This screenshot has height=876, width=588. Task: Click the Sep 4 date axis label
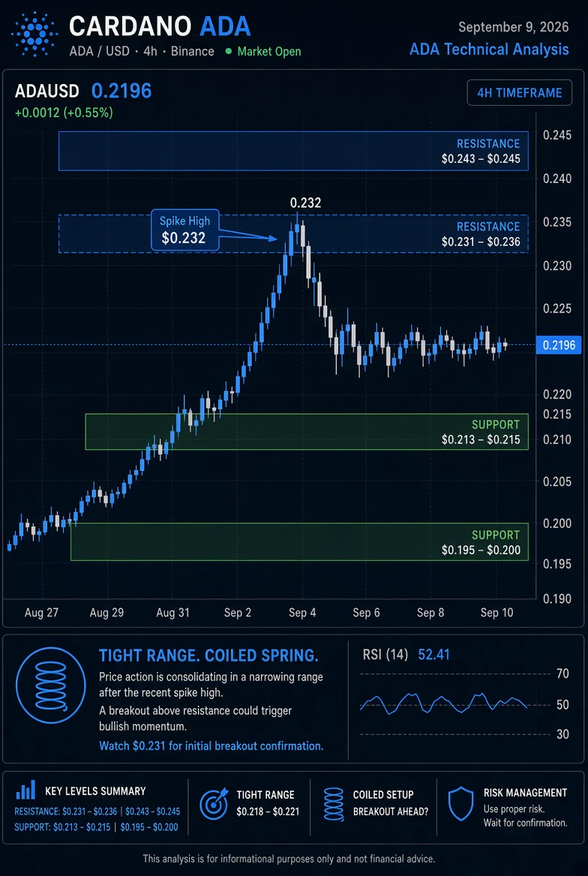302,613
